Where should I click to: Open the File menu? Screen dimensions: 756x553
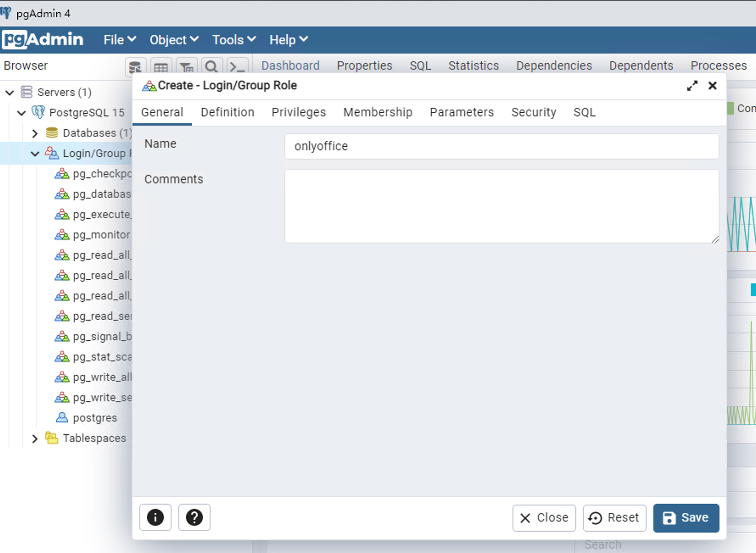point(120,40)
